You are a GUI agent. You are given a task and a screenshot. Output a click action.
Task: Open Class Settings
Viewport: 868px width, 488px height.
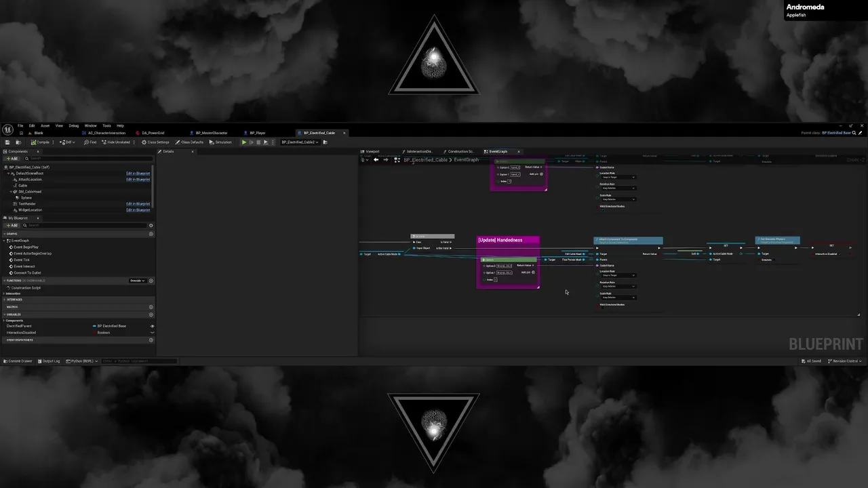(155, 142)
